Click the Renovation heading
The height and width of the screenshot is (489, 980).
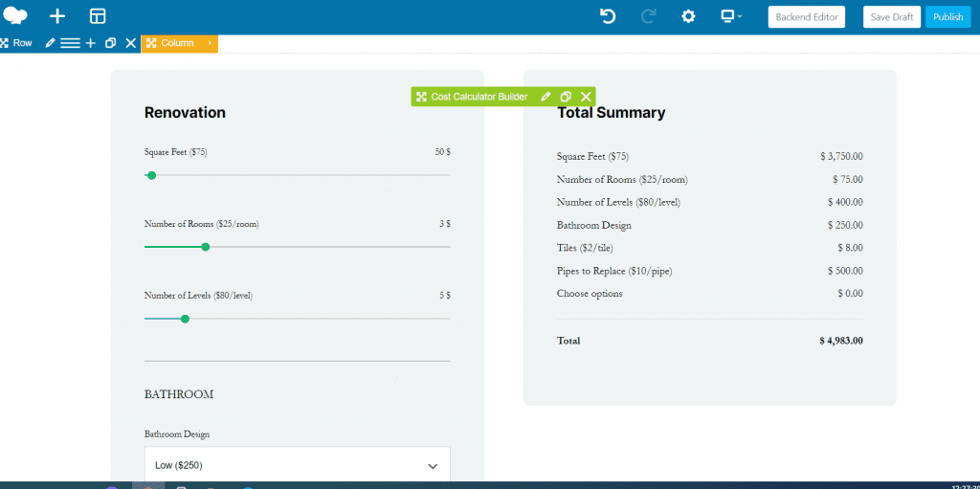click(x=185, y=113)
